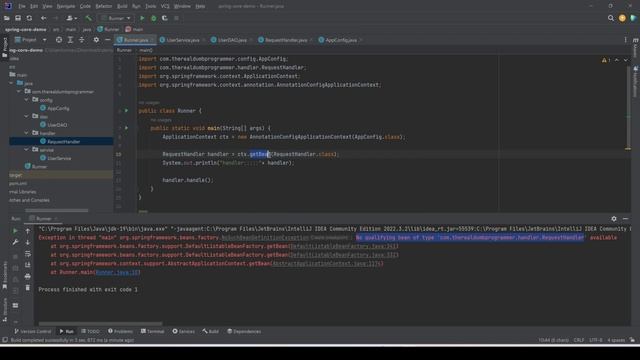Click the Select Opened File target icon

pyautogui.click(x=59, y=40)
